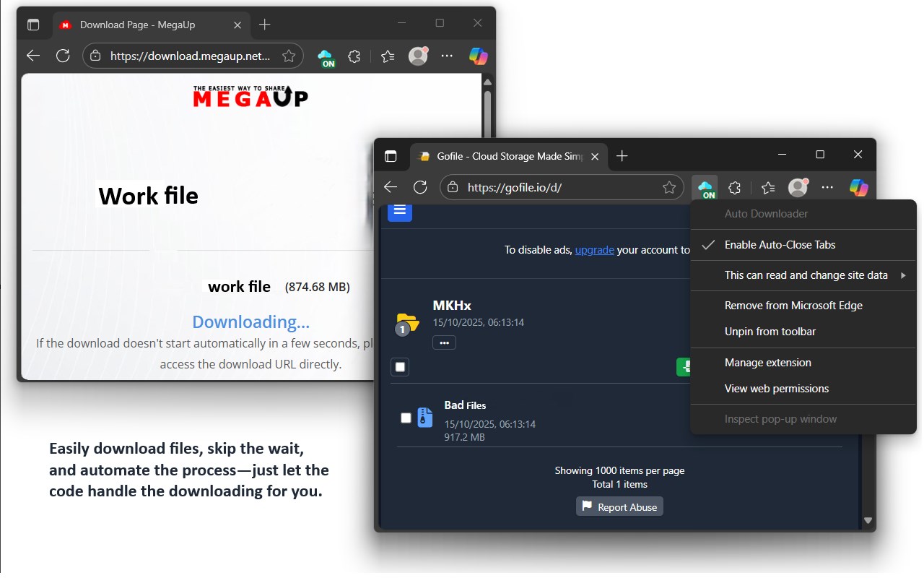Choose Manage extension

click(803, 363)
